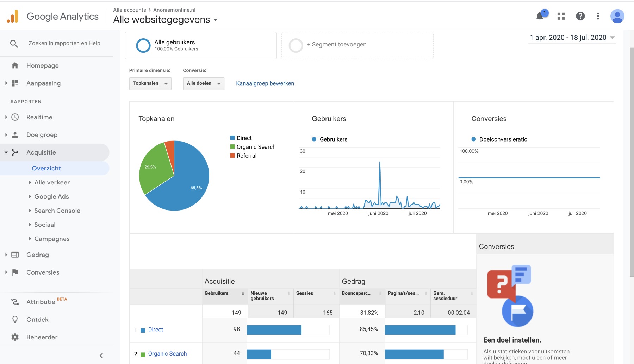
Task: Open the three-dot more options menu
Action: (598, 16)
